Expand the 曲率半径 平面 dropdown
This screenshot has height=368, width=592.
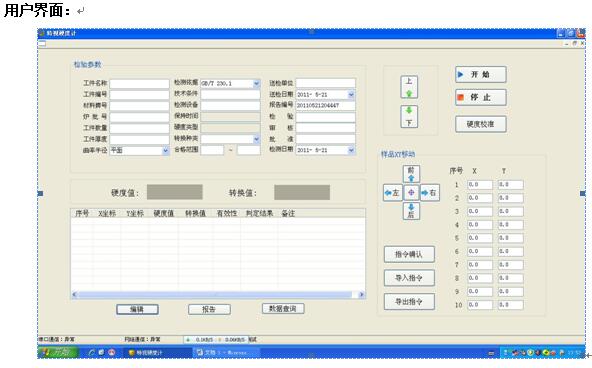coord(165,151)
